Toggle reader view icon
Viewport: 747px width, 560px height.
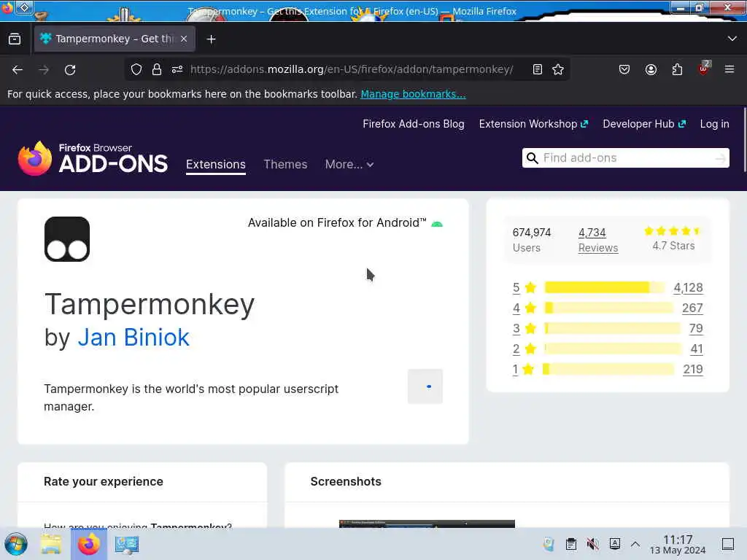[x=538, y=69]
